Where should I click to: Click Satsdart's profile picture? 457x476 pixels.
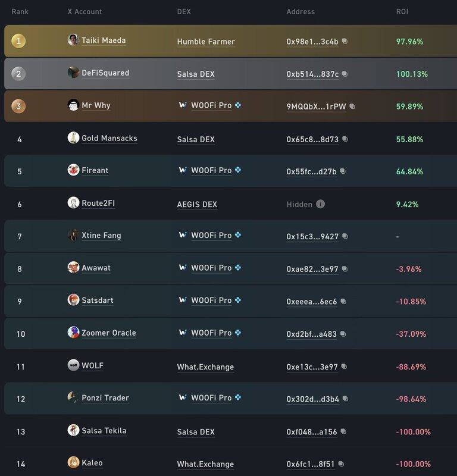tap(73, 300)
